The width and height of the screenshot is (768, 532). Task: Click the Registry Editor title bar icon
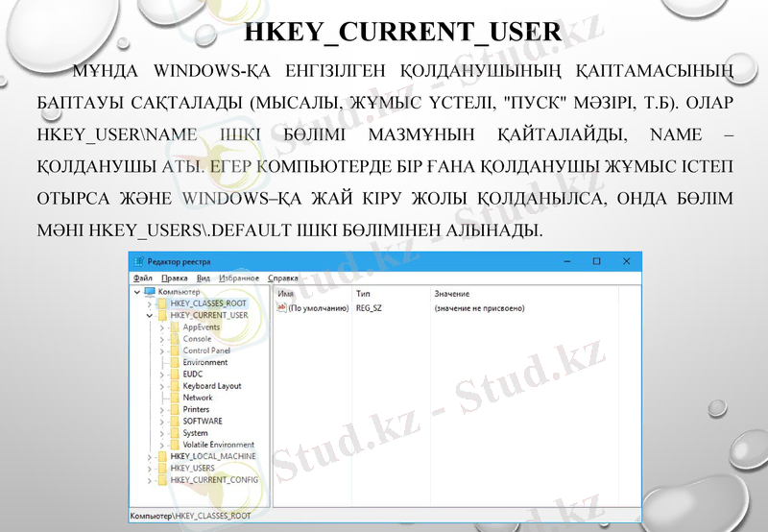point(139,261)
